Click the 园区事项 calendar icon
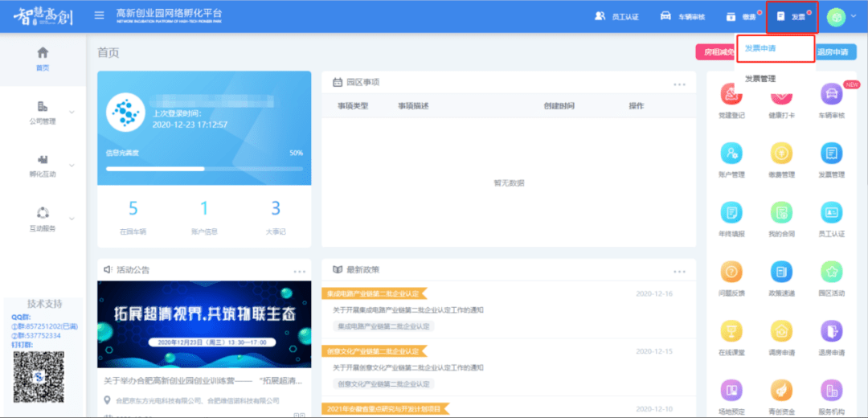 point(337,83)
